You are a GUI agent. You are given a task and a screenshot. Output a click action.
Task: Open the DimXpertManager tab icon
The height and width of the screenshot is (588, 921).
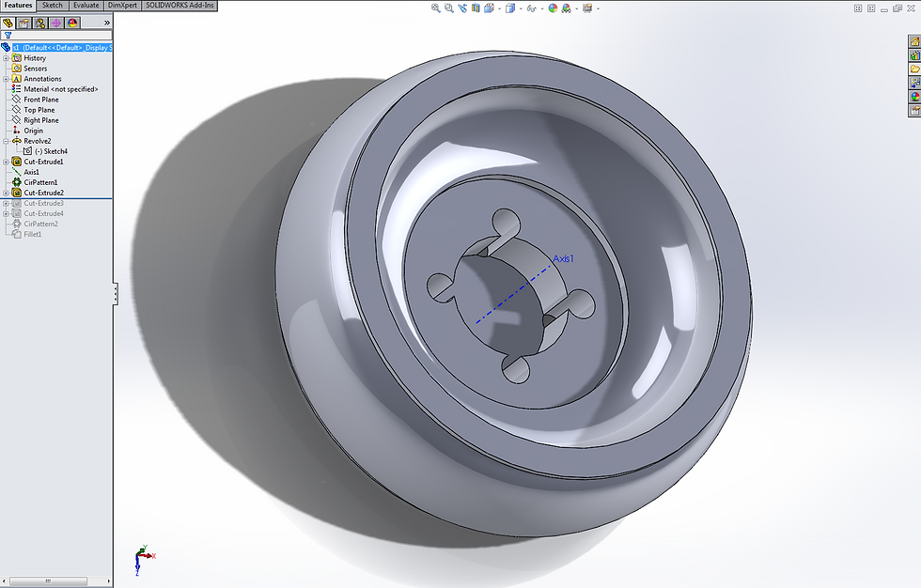[x=56, y=23]
